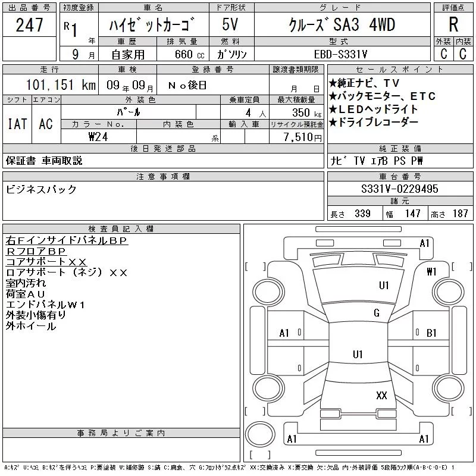
Task: Click "XX" replaced mark on diagram
Action: click(x=381, y=395)
